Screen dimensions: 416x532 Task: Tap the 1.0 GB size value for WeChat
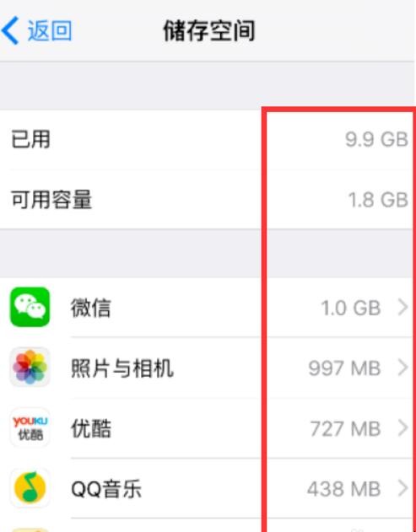click(350, 308)
